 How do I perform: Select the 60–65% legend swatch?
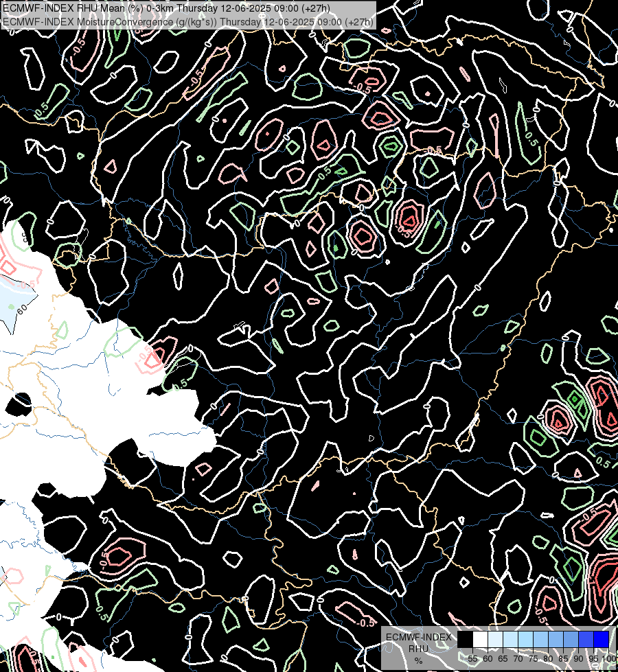[495, 639]
